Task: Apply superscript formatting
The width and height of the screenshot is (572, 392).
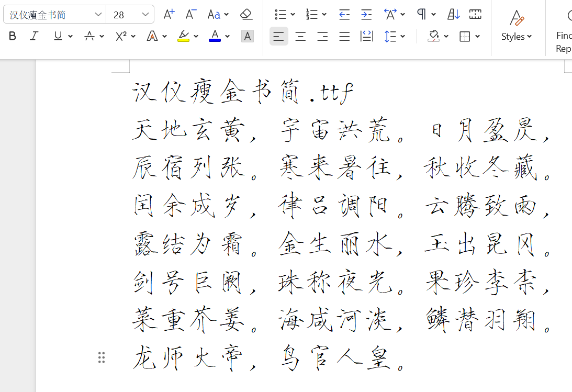Action: tap(120, 36)
